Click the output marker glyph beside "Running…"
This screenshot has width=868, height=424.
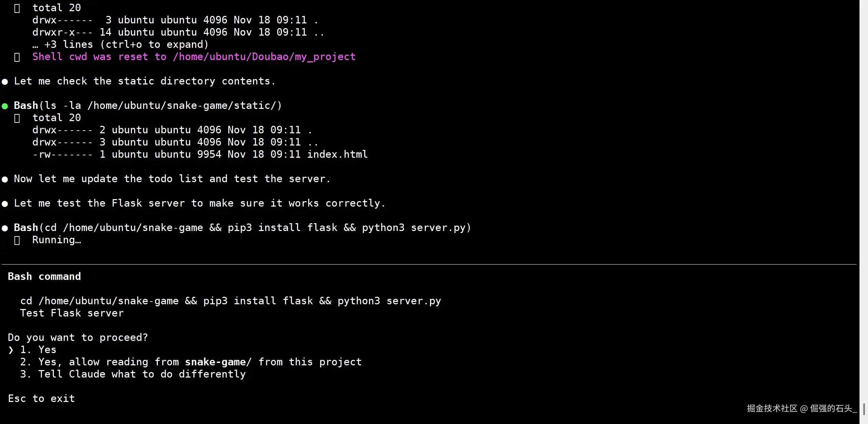tap(17, 240)
